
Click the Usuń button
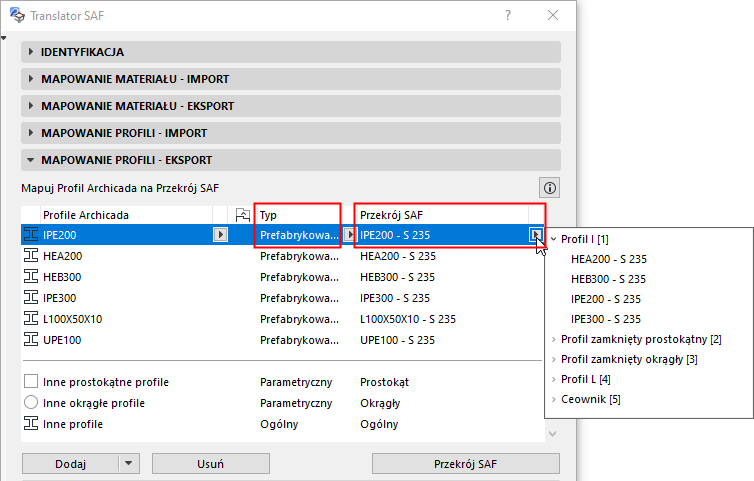211,464
